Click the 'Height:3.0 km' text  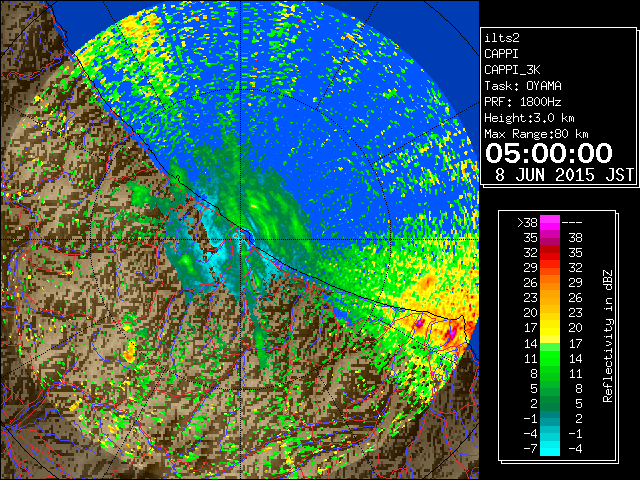pos(529,118)
